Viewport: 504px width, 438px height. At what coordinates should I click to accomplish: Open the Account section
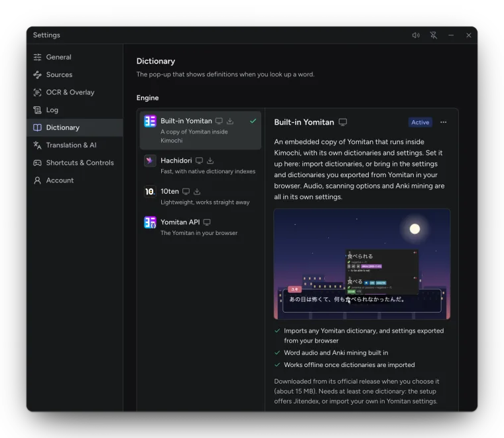(x=75, y=181)
